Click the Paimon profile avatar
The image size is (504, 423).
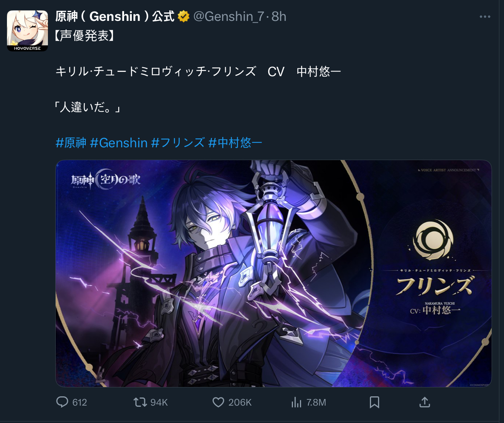click(27, 31)
